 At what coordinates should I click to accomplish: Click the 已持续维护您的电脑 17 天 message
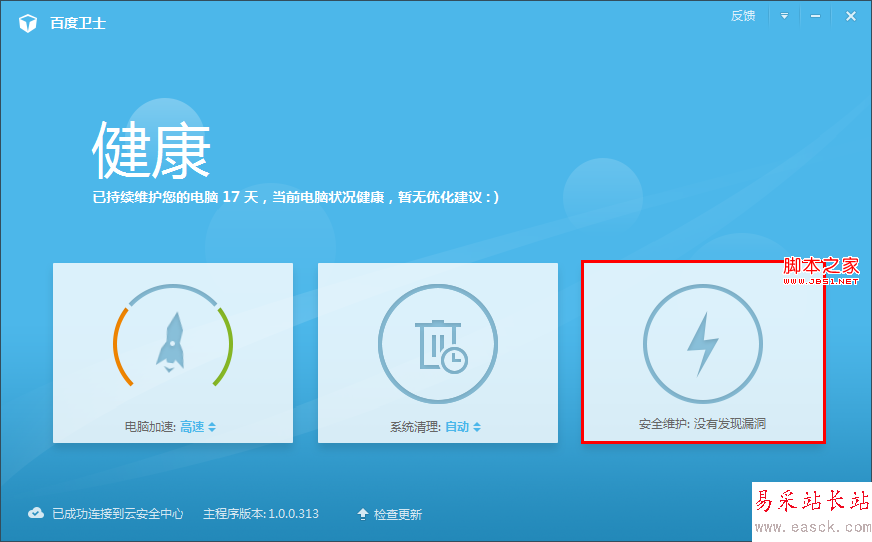(x=296, y=197)
